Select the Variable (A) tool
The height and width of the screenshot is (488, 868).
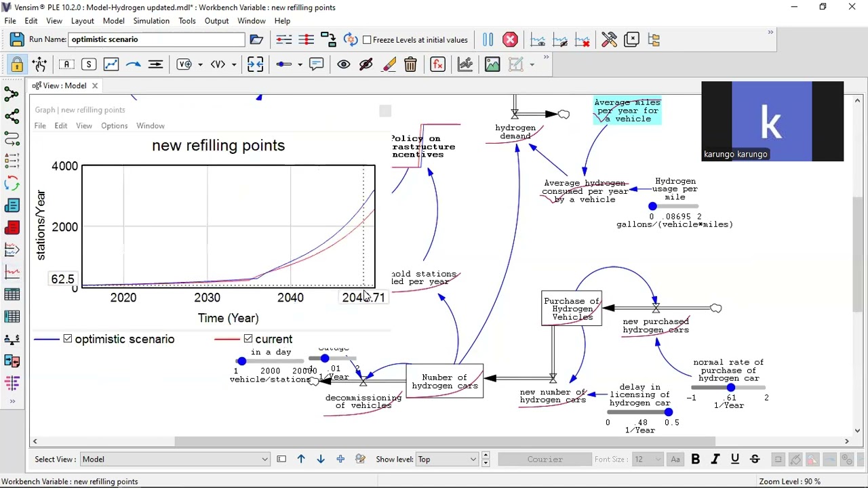pos(66,64)
